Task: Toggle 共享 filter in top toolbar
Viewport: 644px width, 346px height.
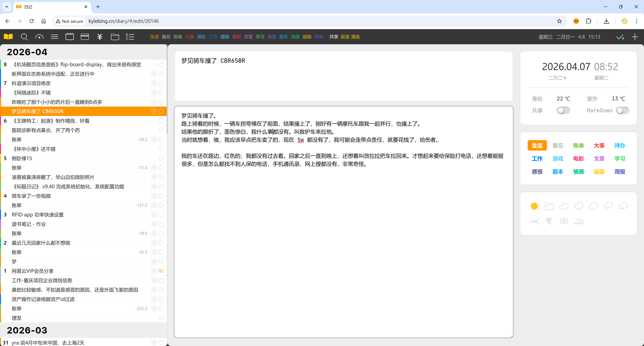Action: coord(334,37)
